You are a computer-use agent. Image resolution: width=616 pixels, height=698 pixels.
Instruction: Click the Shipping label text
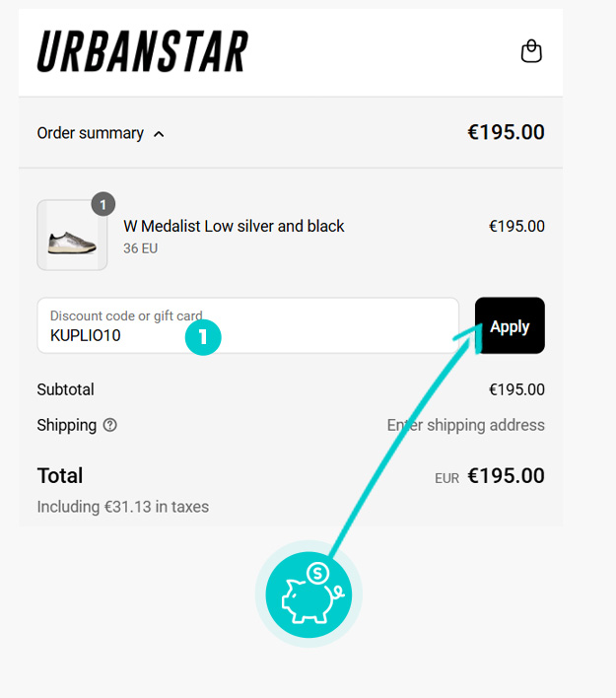[66, 425]
